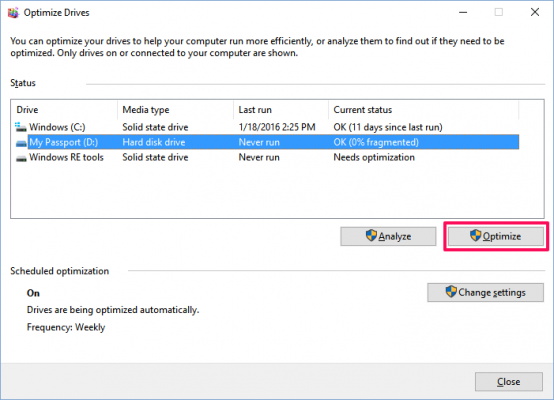Click the shield icon on Change settings
This screenshot has height=400, width=554.
(x=451, y=292)
